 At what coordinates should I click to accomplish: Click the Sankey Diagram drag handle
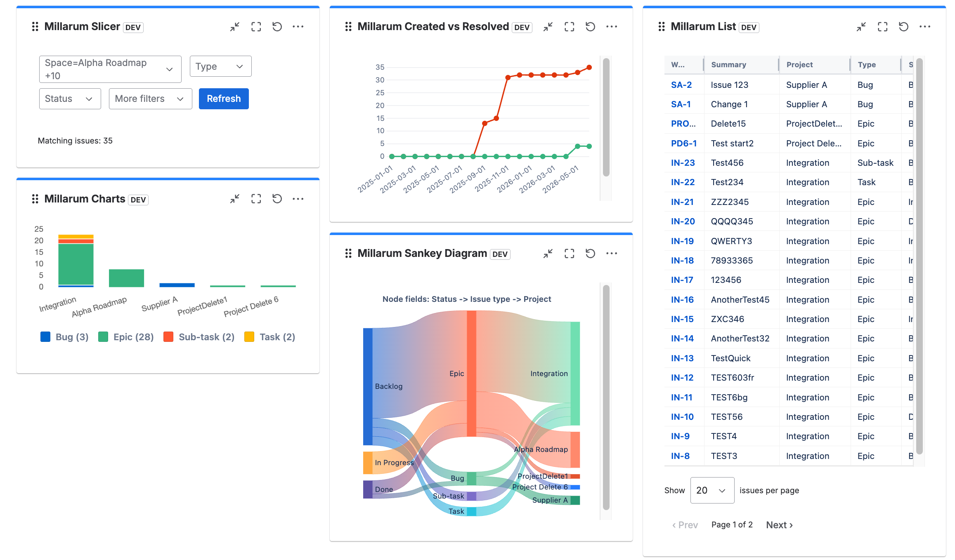[x=348, y=254]
